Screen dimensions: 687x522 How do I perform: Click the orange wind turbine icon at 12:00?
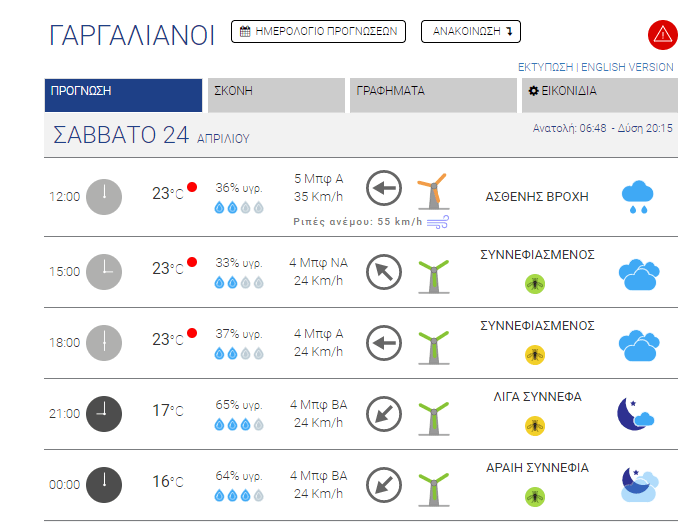433,192
